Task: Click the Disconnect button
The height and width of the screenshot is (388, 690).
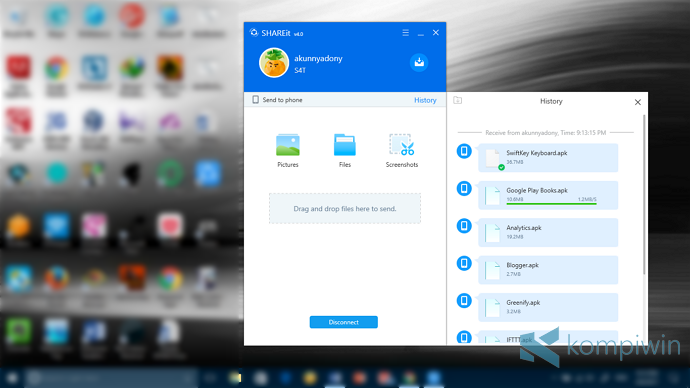Action: coord(344,322)
